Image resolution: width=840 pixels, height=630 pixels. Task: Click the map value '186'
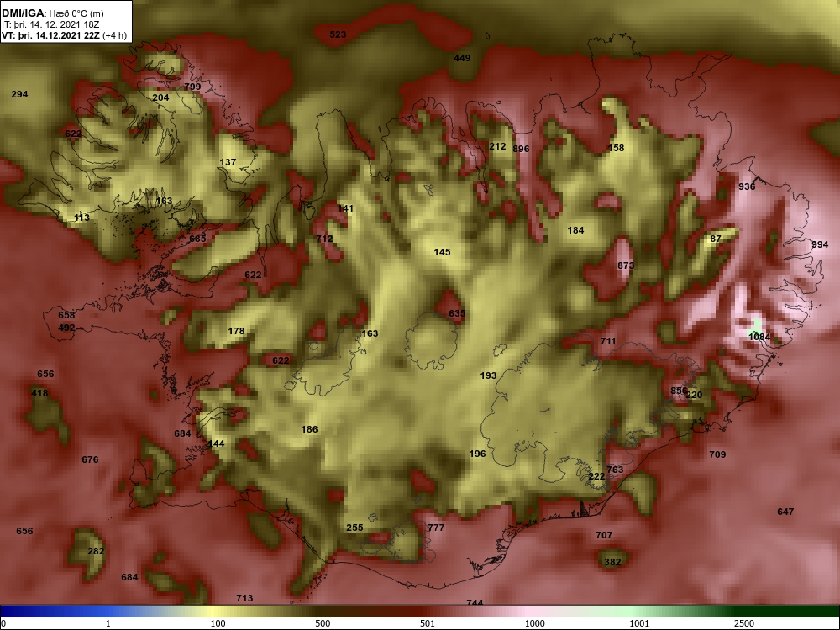coord(309,429)
